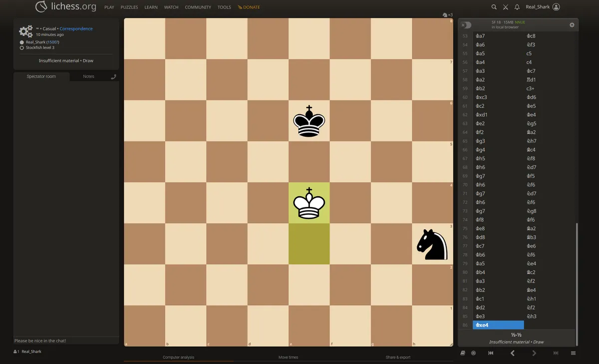Jump to the first move with rewind icon
This screenshot has height=364, width=599.
tap(491, 353)
